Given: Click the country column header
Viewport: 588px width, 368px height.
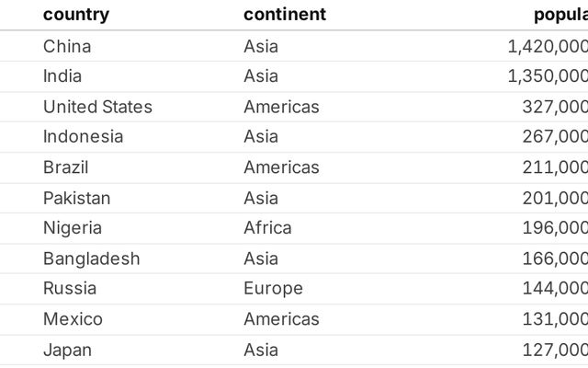Looking at the screenshot, I should tap(76, 15).
